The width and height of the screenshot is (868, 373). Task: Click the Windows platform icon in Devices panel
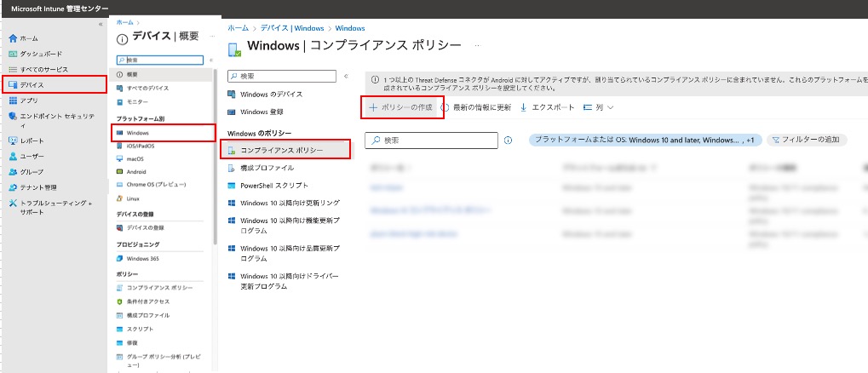coord(120,133)
